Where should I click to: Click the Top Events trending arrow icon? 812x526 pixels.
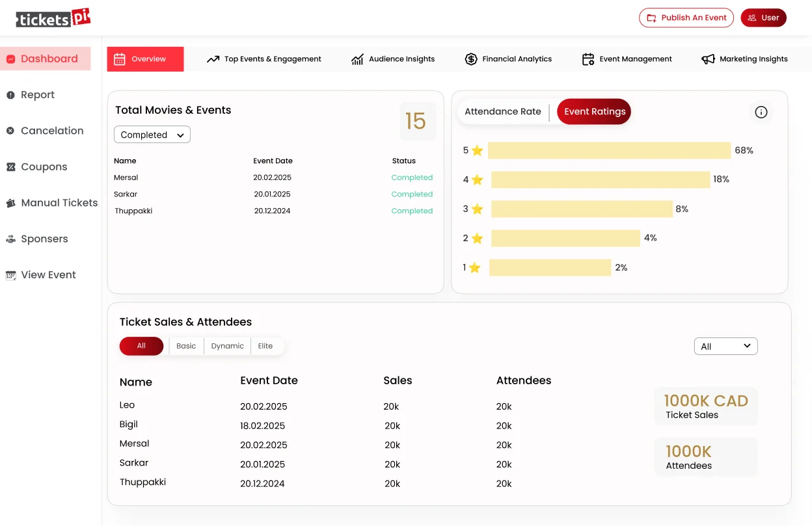pyautogui.click(x=213, y=59)
